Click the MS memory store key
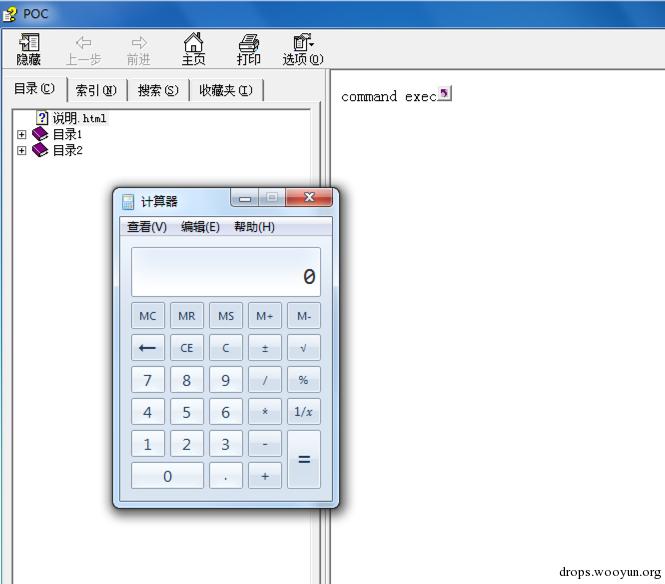Viewport: 665px width, 584px height. tap(226, 316)
